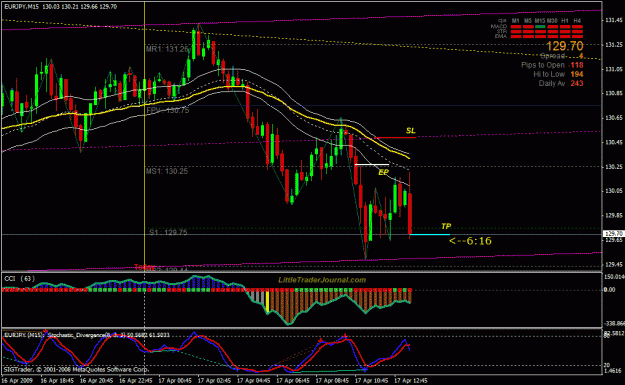The image size is (625, 385).
Task: Click the 16 Apr 18:45 time axis label
Action: click(57, 381)
